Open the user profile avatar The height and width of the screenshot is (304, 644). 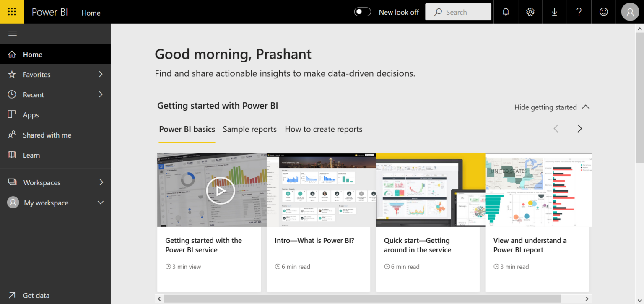[630, 12]
